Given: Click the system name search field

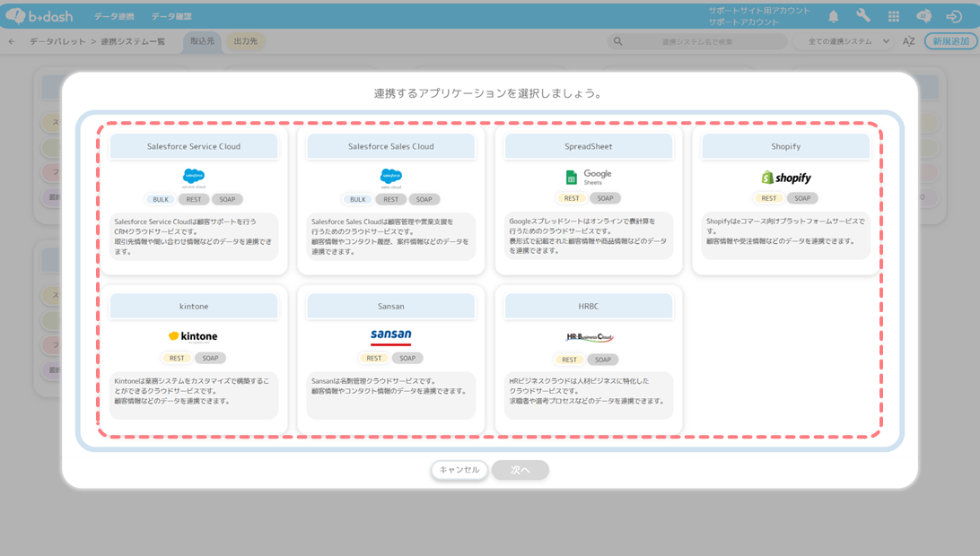Looking at the screenshot, I should (697, 41).
